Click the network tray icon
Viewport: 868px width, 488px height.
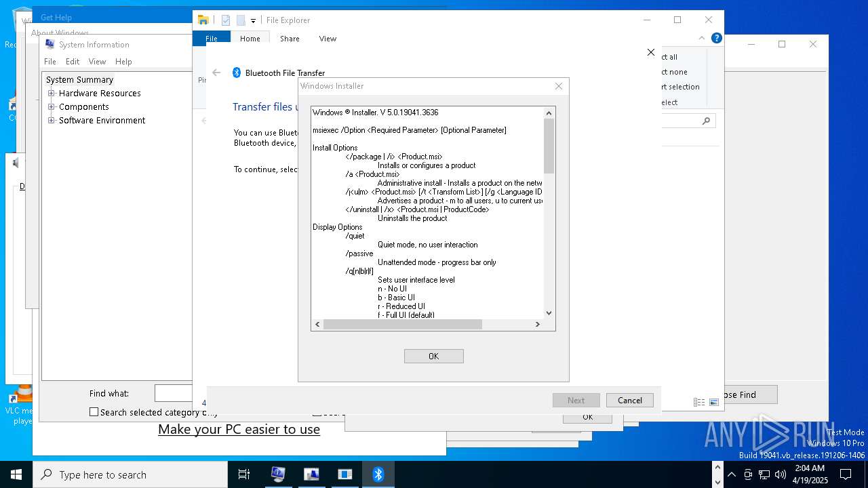(x=764, y=474)
